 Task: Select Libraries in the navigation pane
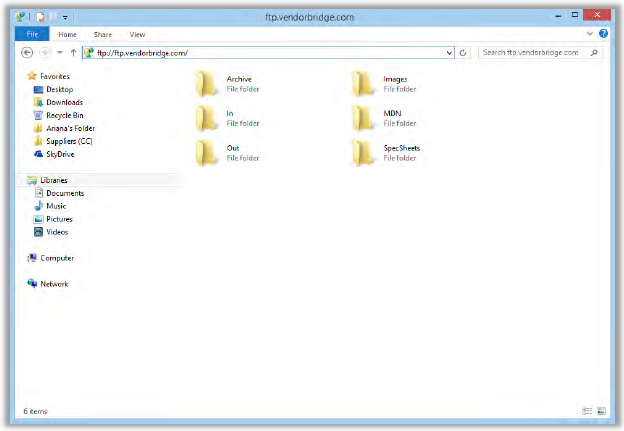pyautogui.click(x=54, y=180)
